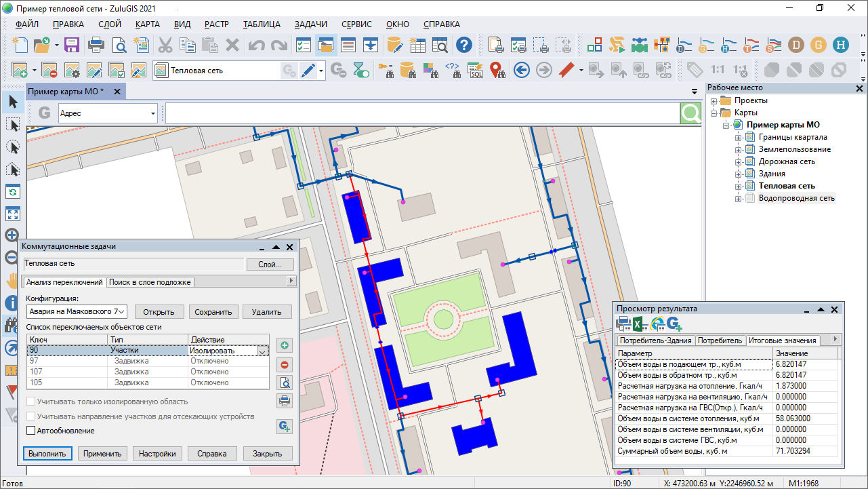Click the blue Help question mark icon
Image resolution: width=868 pixels, height=489 pixels.
[463, 45]
